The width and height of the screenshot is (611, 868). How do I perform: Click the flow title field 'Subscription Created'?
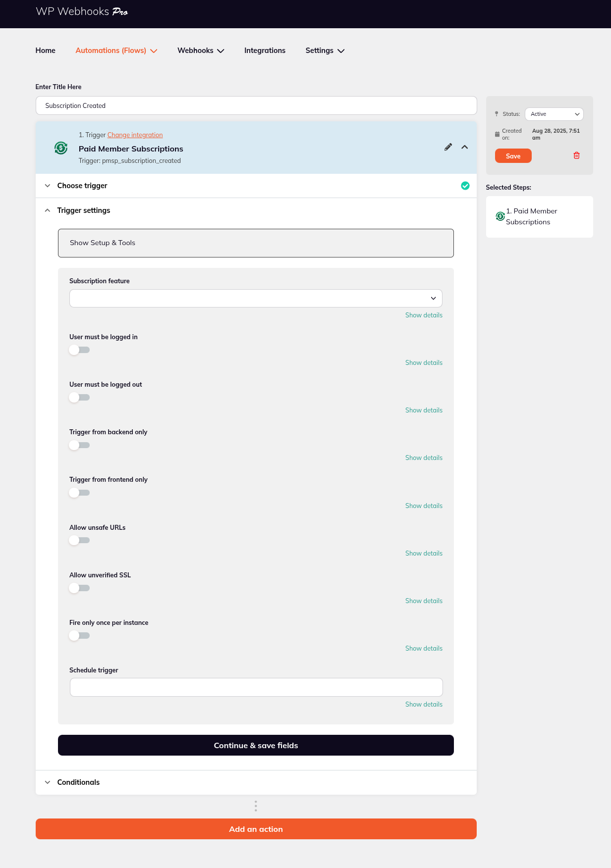pyautogui.click(x=256, y=105)
